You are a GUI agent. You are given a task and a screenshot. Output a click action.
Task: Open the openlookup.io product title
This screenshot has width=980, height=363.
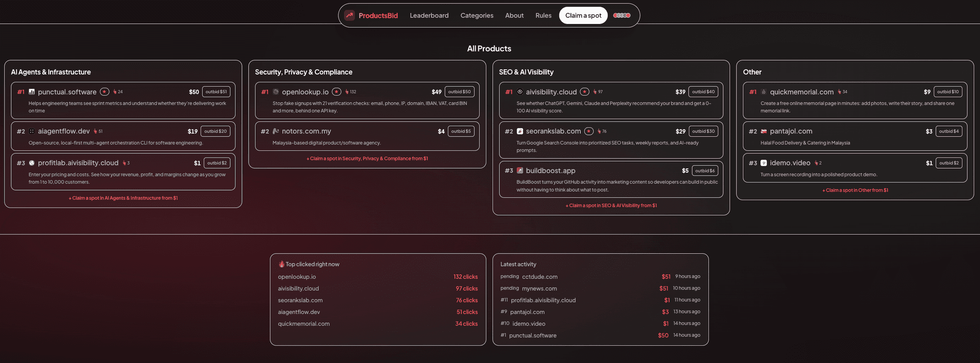click(x=305, y=92)
